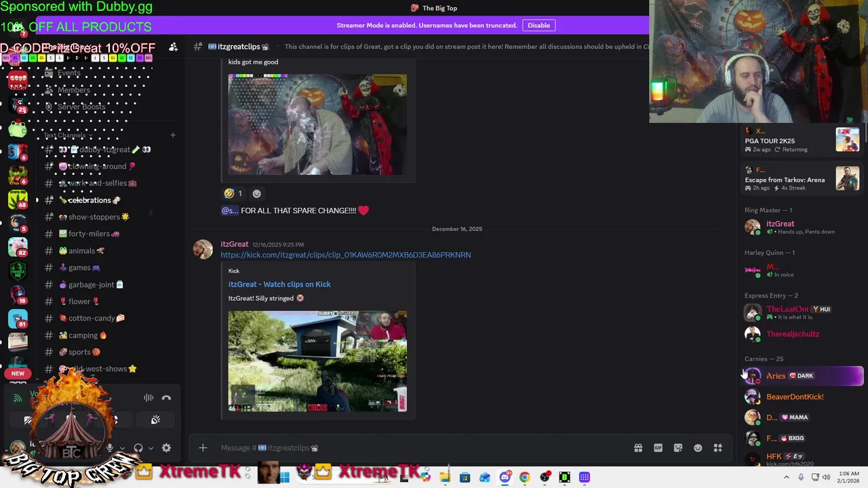Click the create channel plus beside Text Channels
Image resolution: width=868 pixels, height=488 pixels.
(x=172, y=136)
